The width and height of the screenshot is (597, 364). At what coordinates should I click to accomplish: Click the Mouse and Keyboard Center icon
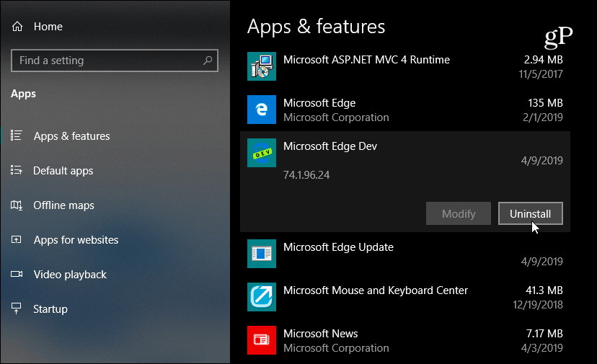(262, 297)
